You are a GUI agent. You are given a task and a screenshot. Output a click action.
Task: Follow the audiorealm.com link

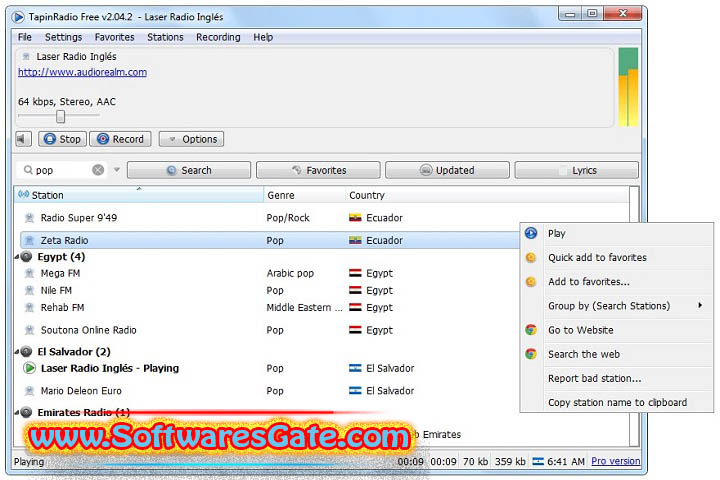point(83,72)
